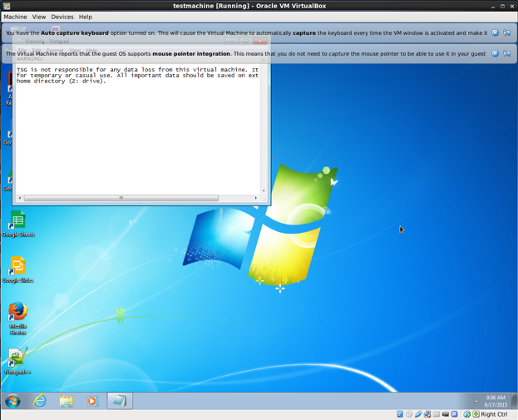Click the green arrow keyboard capture indicator

tap(476, 414)
